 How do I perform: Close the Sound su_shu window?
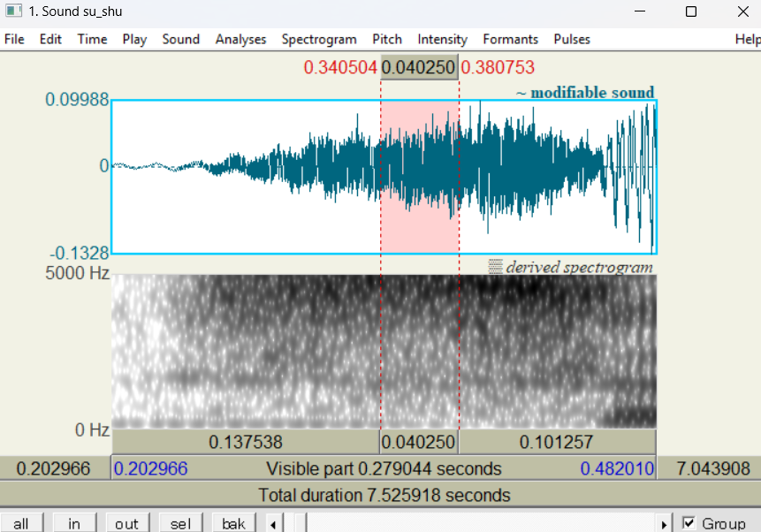click(743, 11)
